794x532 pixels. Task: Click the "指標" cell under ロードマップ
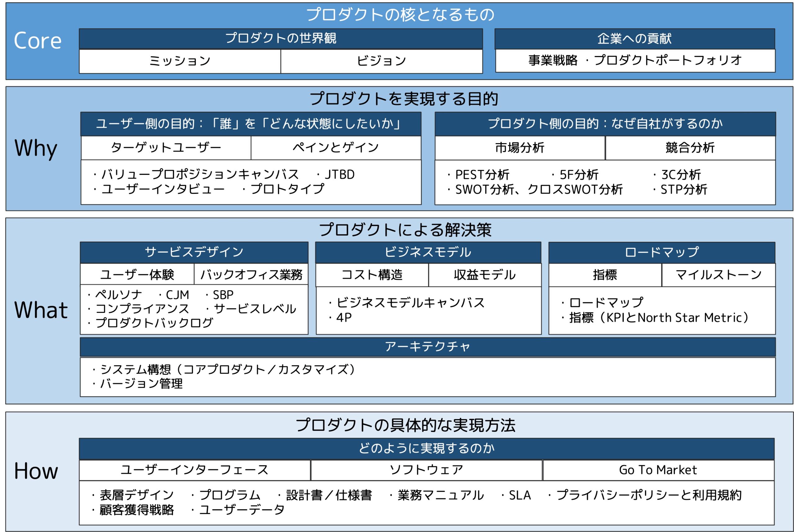605,275
